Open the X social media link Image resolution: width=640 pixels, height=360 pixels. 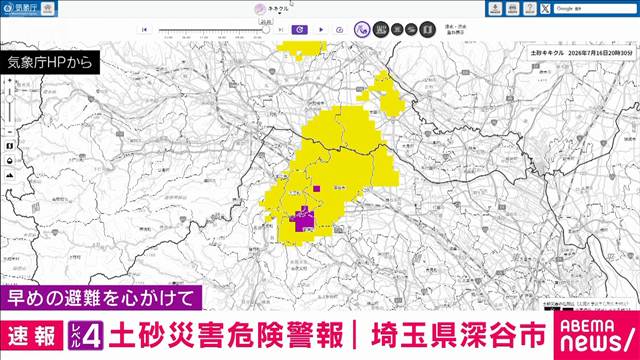pyautogui.click(x=545, y=8)
